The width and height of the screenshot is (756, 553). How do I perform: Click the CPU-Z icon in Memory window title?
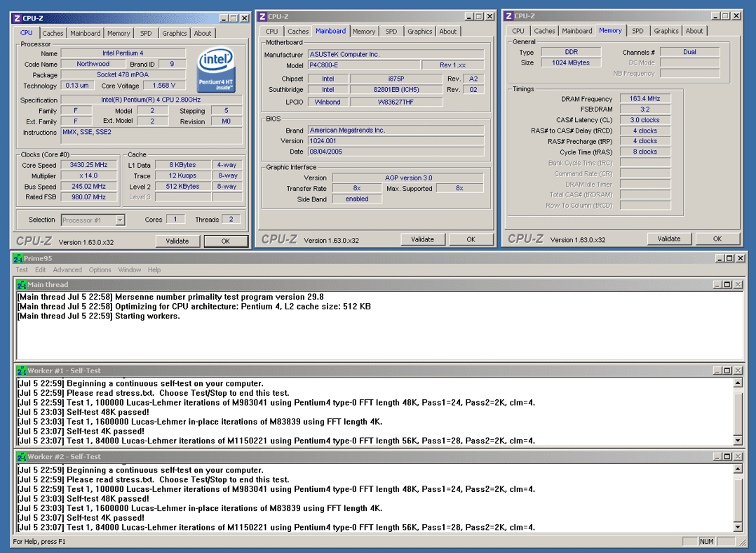tap(508, 16)
